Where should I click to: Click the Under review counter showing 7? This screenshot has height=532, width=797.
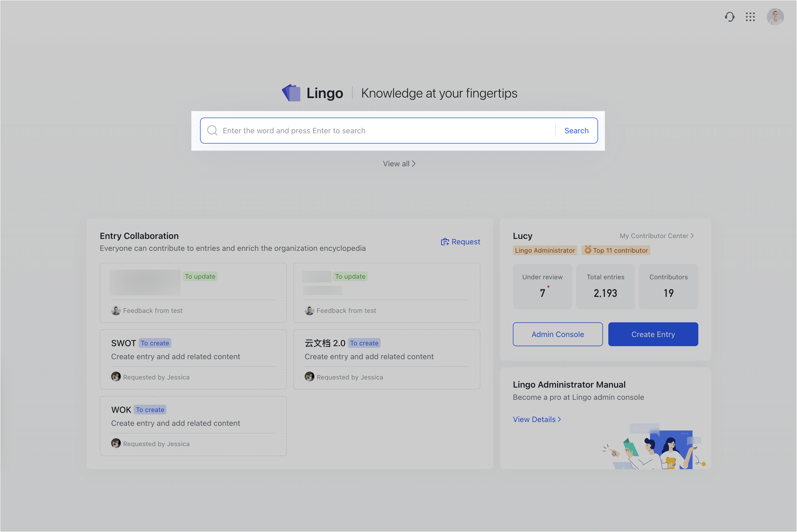(x=542, y=286)
